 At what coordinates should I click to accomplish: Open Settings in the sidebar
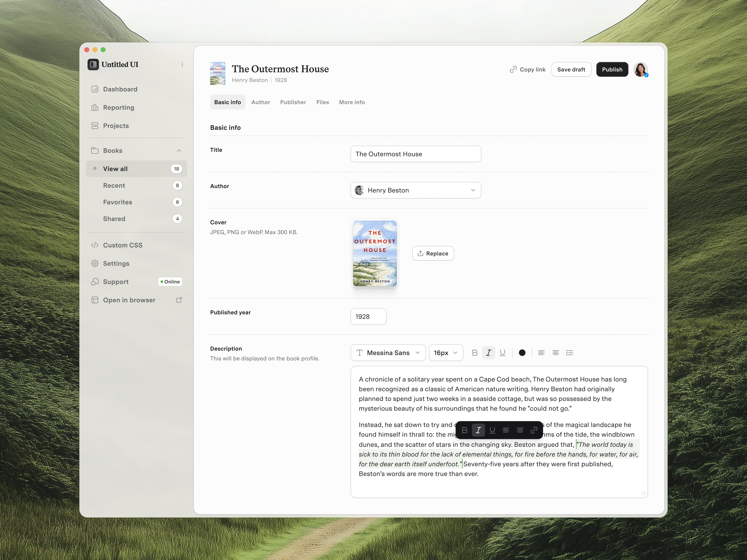[136, 263]
